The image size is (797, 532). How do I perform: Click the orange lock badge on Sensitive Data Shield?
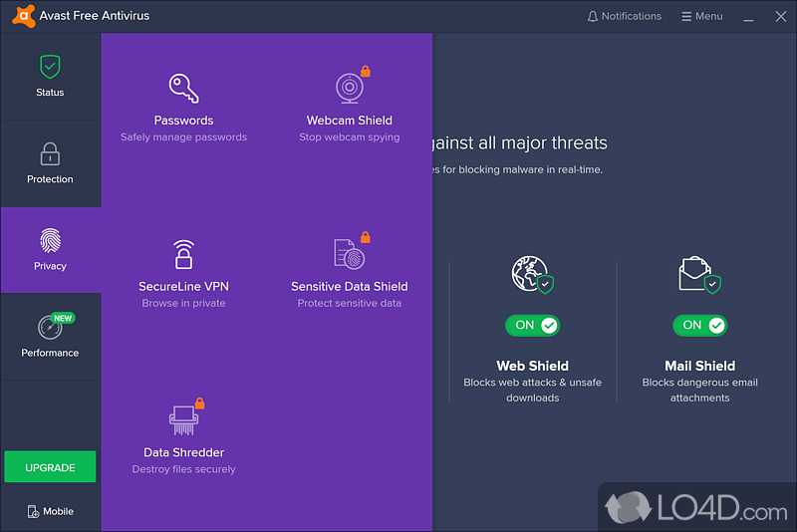365,237
